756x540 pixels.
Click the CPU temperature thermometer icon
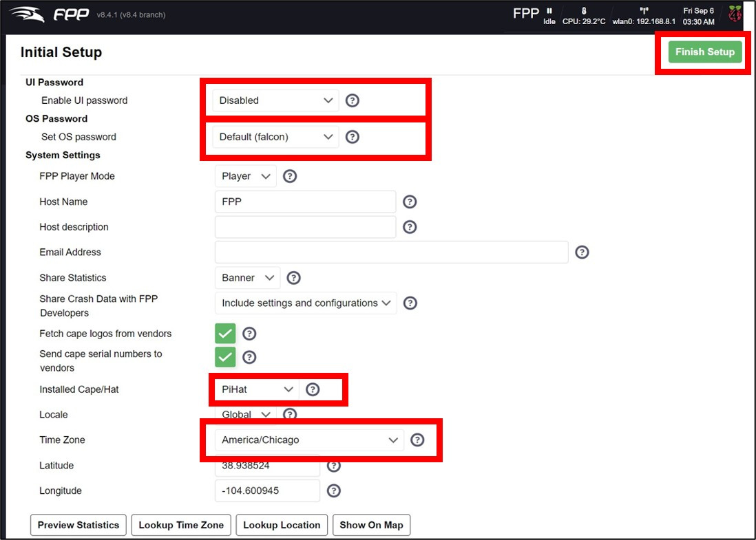(583, 10)
